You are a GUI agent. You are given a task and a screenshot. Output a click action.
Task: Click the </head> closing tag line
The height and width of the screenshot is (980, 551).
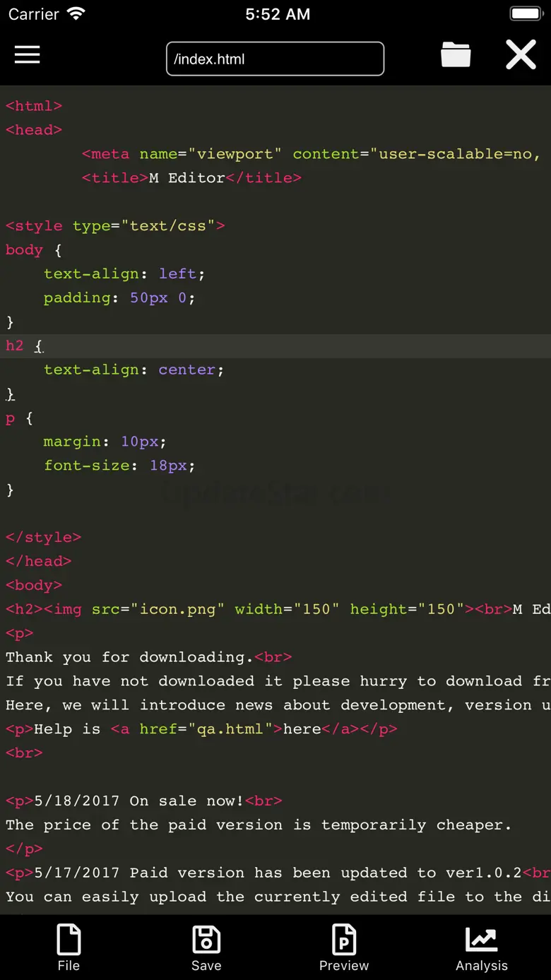(x=39, y=562)
